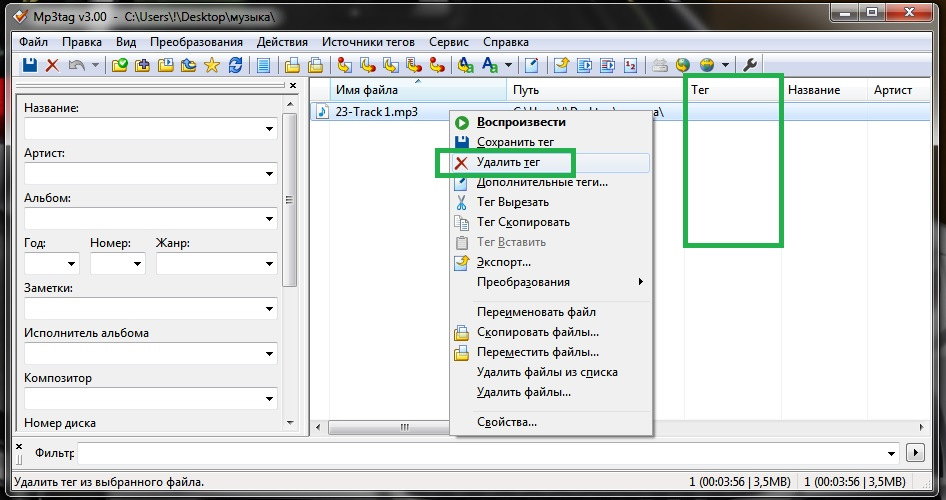Choose Воспроизвести from the context menu

(551, 122)
